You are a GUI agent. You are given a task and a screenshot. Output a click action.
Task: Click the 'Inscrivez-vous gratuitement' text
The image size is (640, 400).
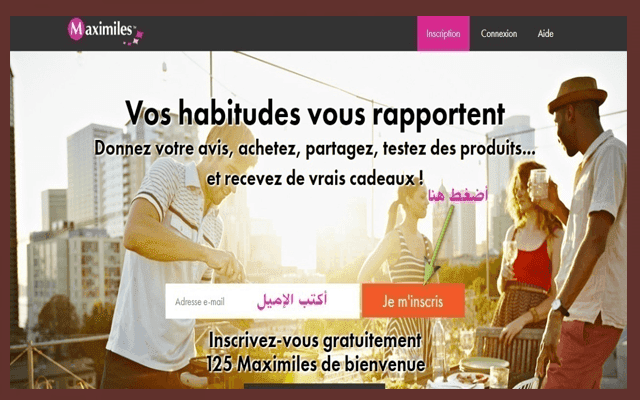click(x=315, y=340)
